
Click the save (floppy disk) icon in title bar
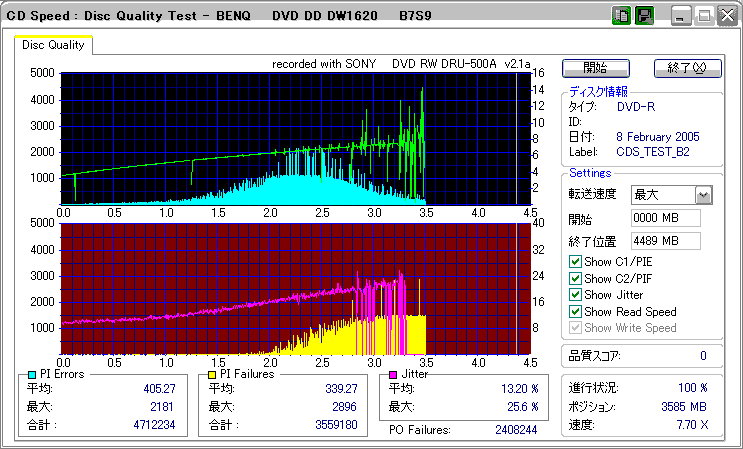tap(644, 16)
